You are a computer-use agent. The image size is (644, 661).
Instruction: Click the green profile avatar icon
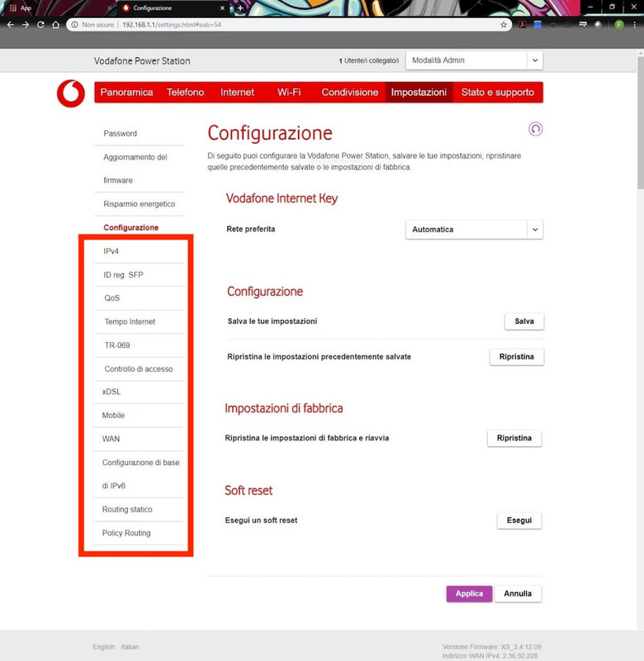tap(619, 25)
